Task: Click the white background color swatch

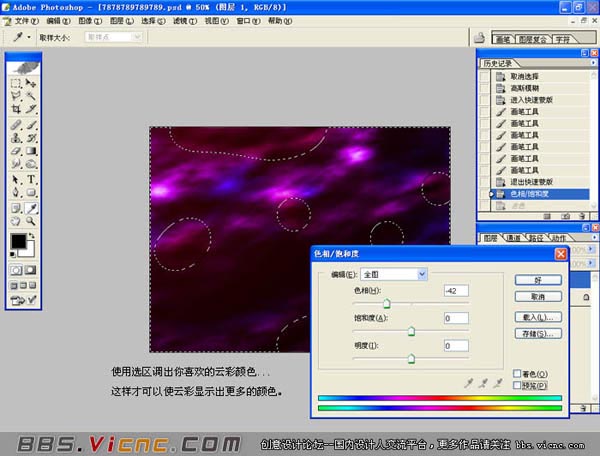Action: (x=29, y=251)
